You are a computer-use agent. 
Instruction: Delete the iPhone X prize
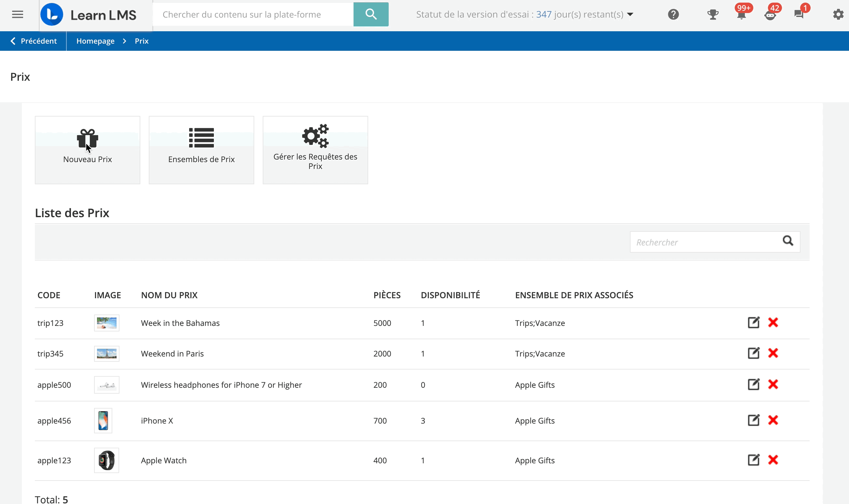[x=773, y=420]
